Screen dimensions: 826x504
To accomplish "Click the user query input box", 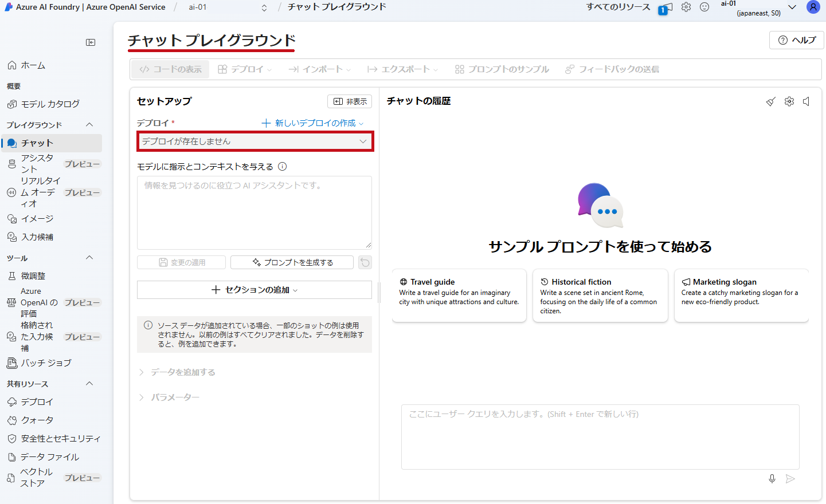I will click(600, 436).
